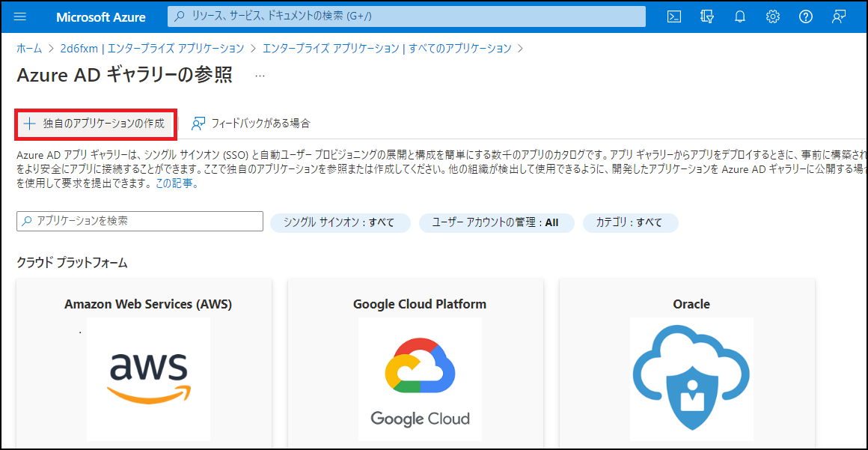This screenshot has width=868, height=450.
Task: Open notifications bell
Action: [739, 16]
